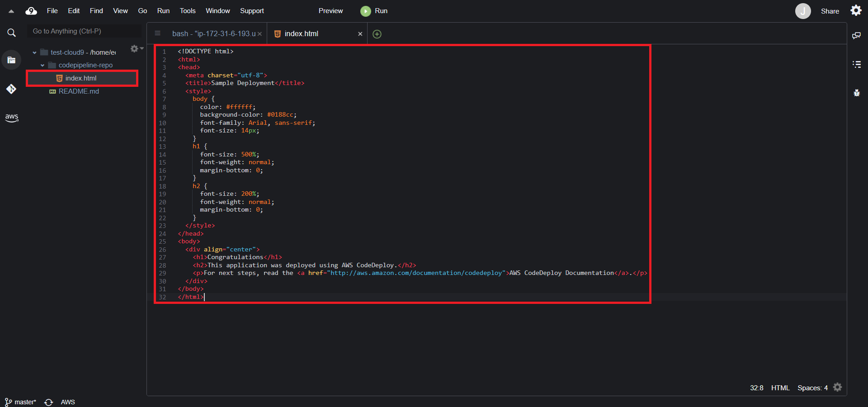Open the Spaces: 4 indentation selector
This screenshot has width=868, height=407.
pyautogui.click(x=812, y=388)
